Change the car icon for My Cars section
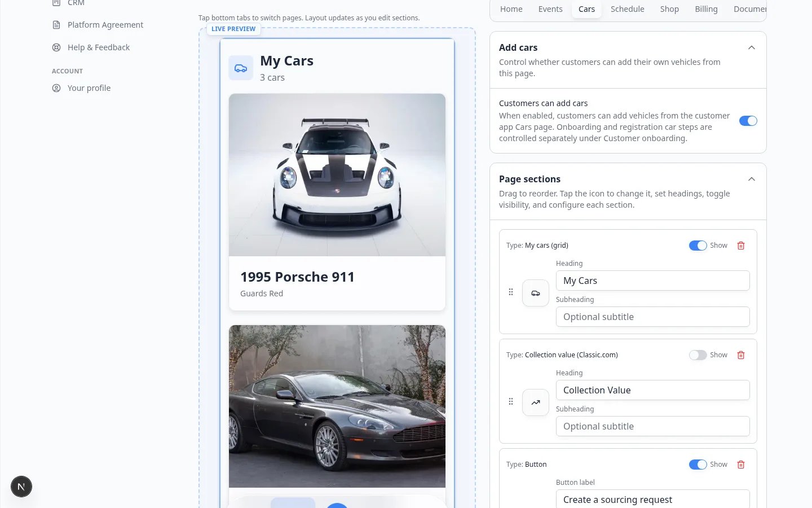 coord(536,293)
